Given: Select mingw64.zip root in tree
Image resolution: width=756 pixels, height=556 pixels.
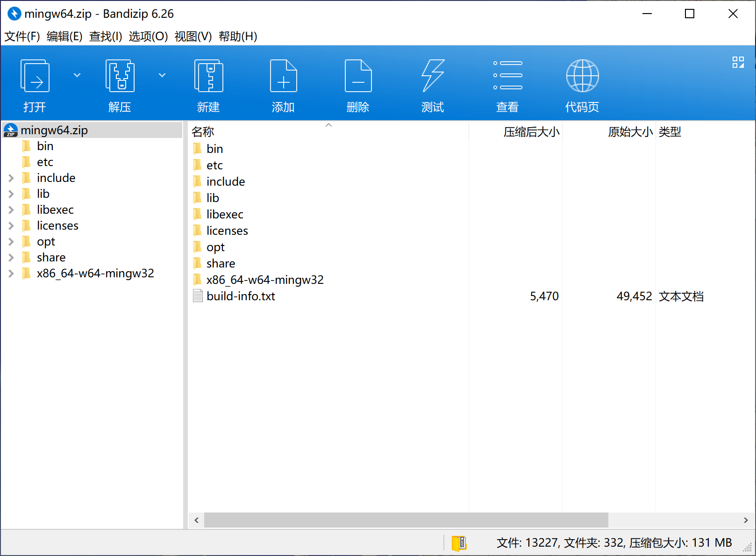Looking at the screenshot, I should tap(92, 130).
